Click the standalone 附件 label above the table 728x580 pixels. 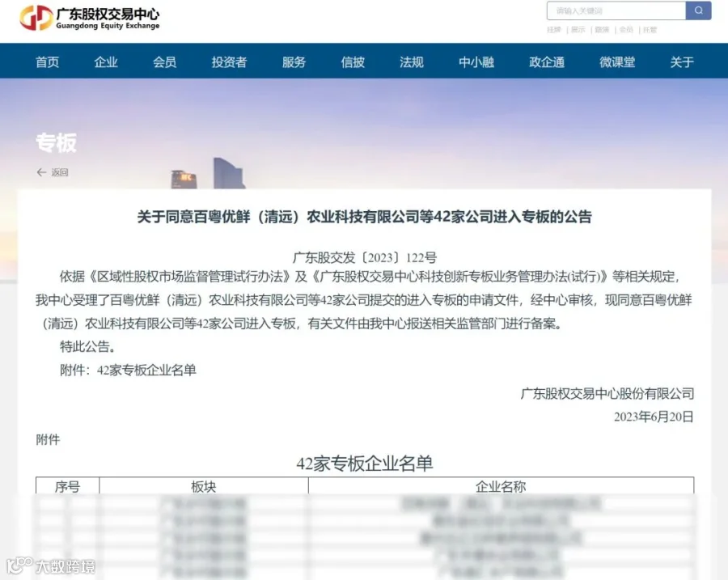click(x=48, y=439)
